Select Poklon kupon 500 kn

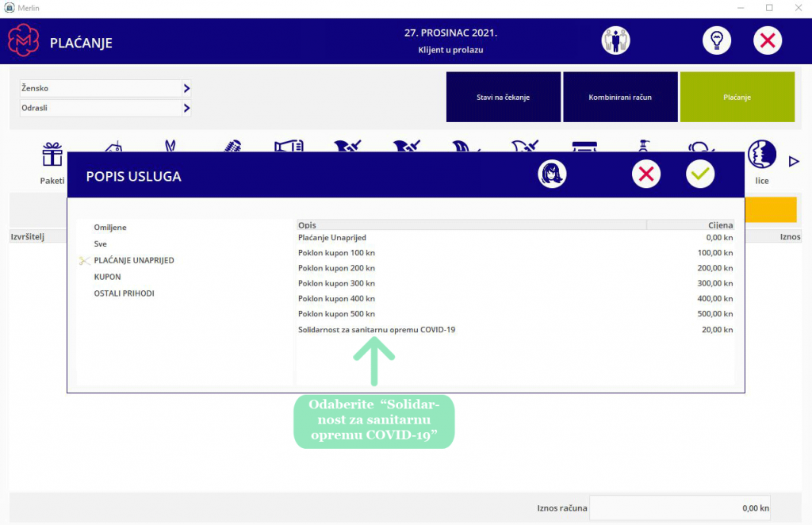tap(515, 314)
